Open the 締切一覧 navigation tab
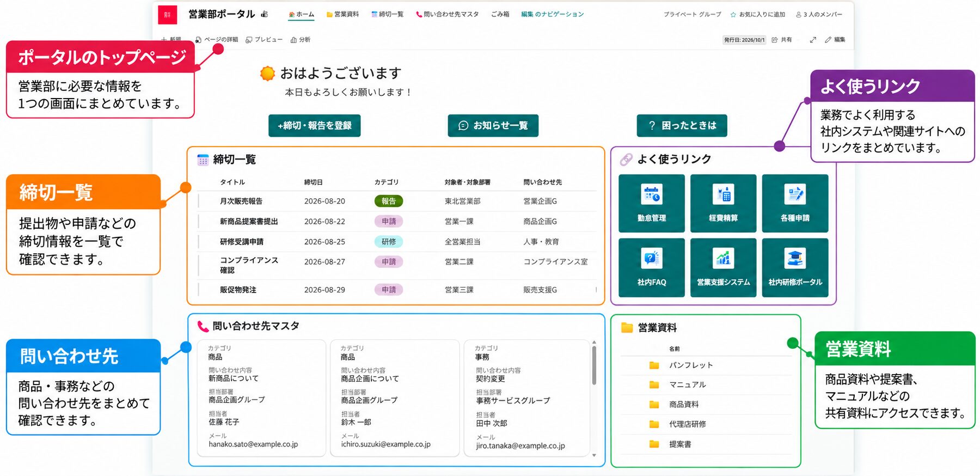The height and width of the screenshot is (476, 980). click(x=387, y=15)
